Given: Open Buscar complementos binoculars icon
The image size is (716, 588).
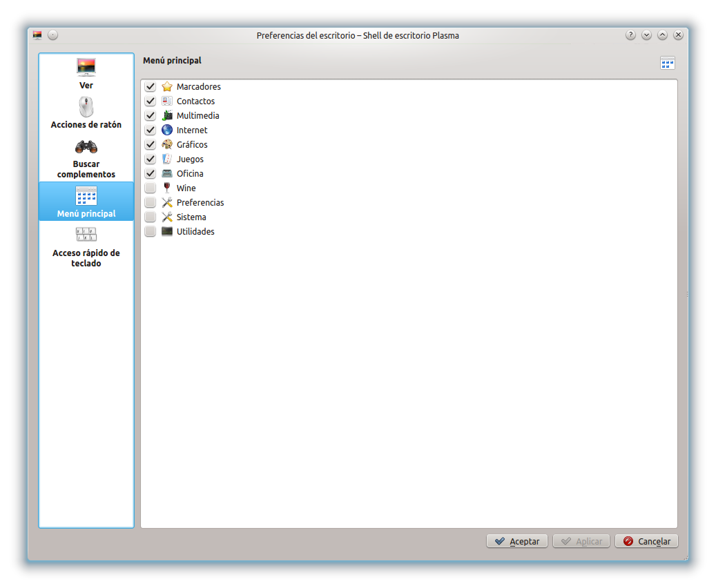Looking at the screenshot, I should 86,147.
